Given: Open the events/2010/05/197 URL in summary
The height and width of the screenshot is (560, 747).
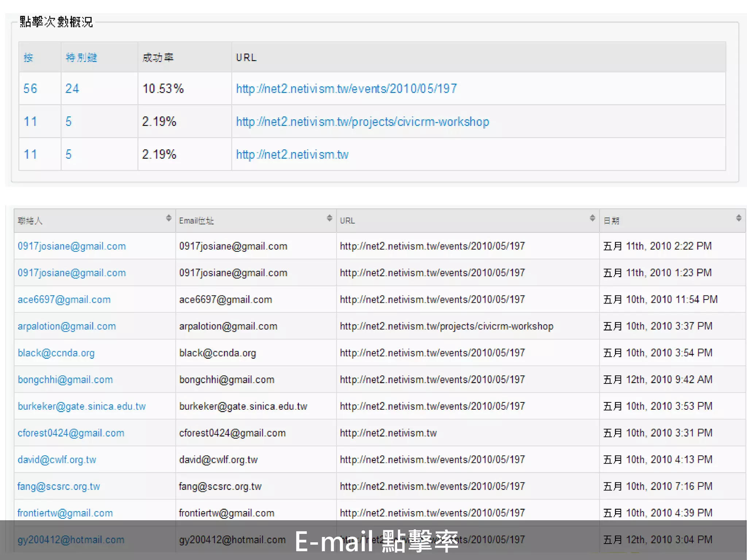Looking at the screenshot, I should click(x=347, y=88).
